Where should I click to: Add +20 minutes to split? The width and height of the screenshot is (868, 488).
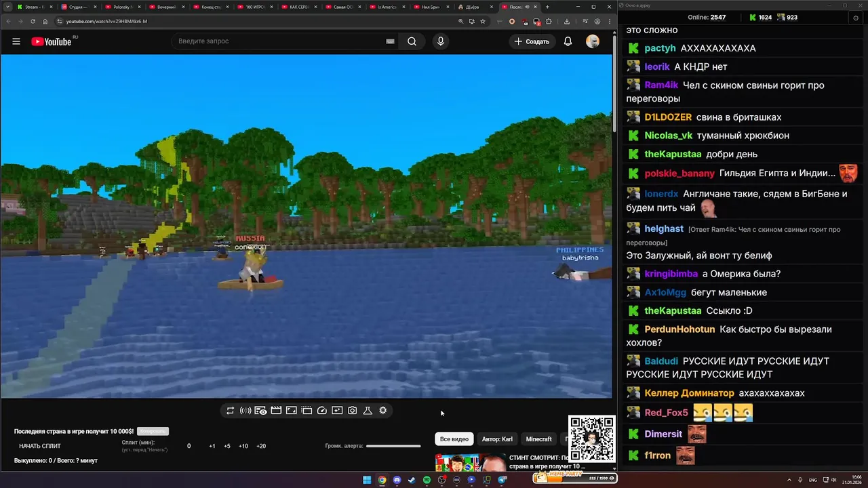(261, 446)
